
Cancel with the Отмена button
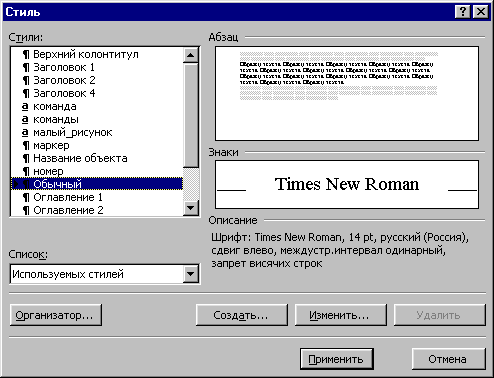(x=448, y=359)
